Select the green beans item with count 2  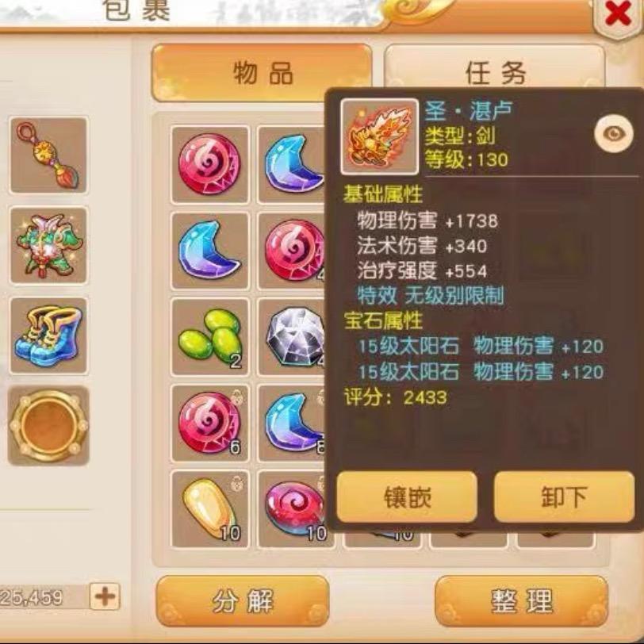click(210, 337)
